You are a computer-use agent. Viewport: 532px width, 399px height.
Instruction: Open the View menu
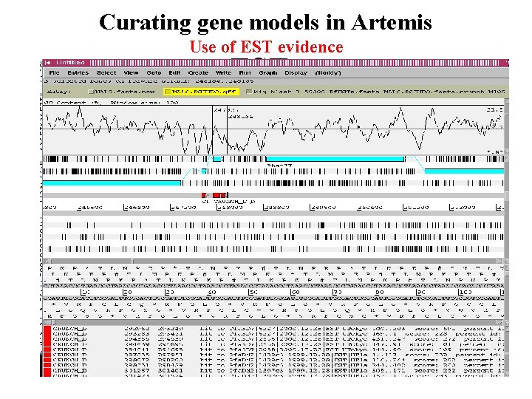coord(131,72)
